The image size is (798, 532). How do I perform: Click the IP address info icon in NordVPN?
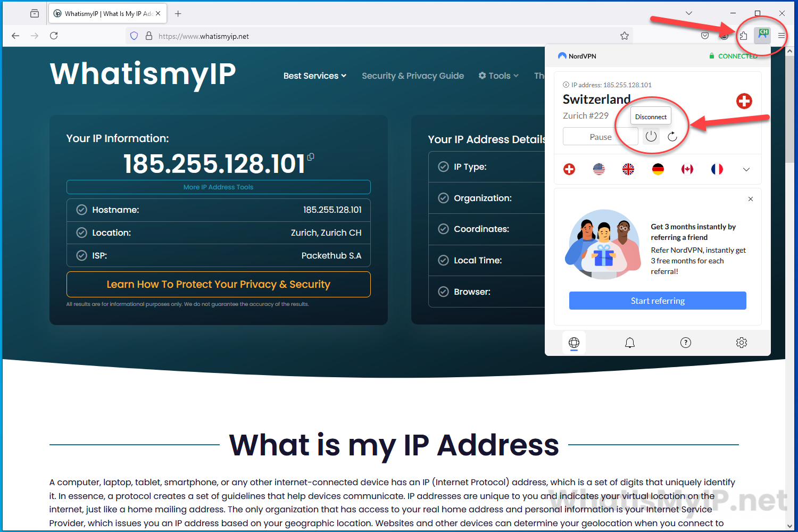point(566,85)
